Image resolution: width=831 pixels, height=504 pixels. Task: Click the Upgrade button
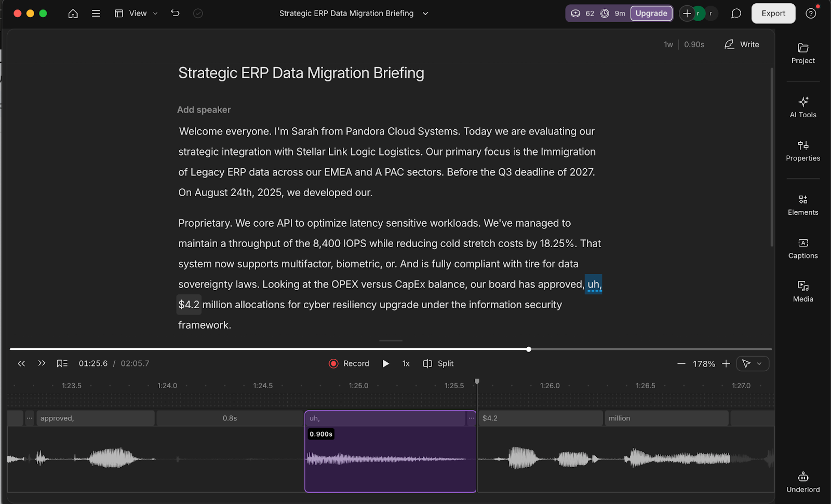651,13
